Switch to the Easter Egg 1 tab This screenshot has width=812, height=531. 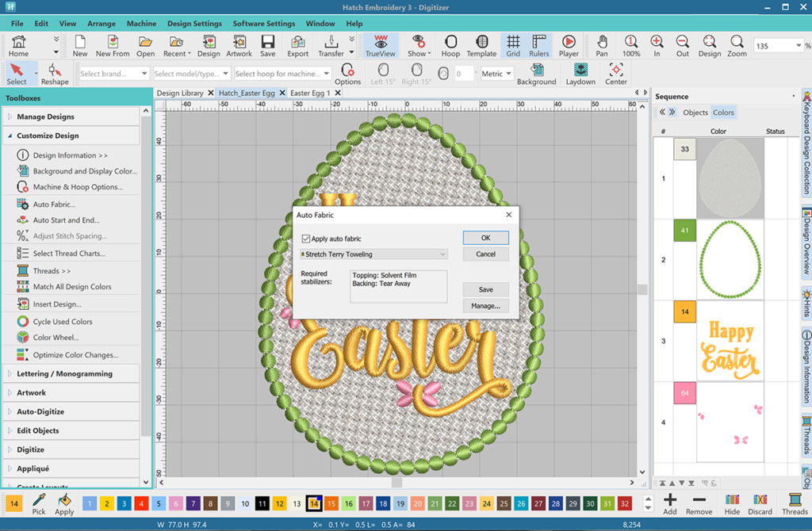tap(310, 93)
